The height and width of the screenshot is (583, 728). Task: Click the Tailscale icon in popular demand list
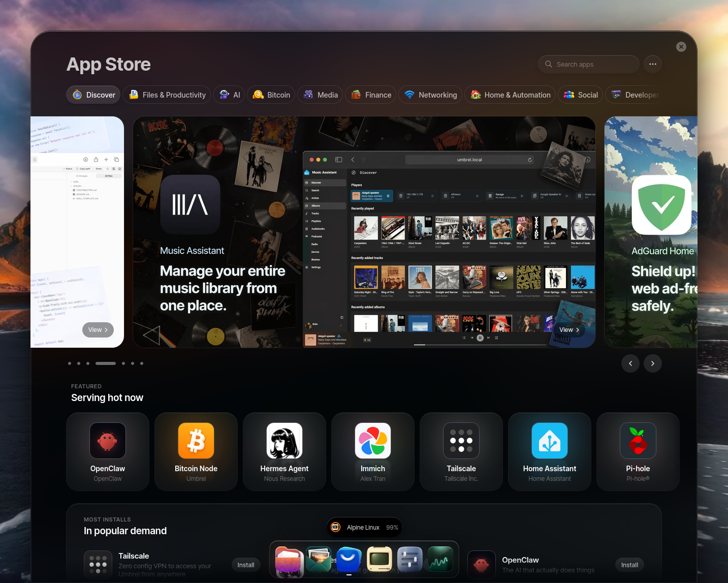point(98,565)
